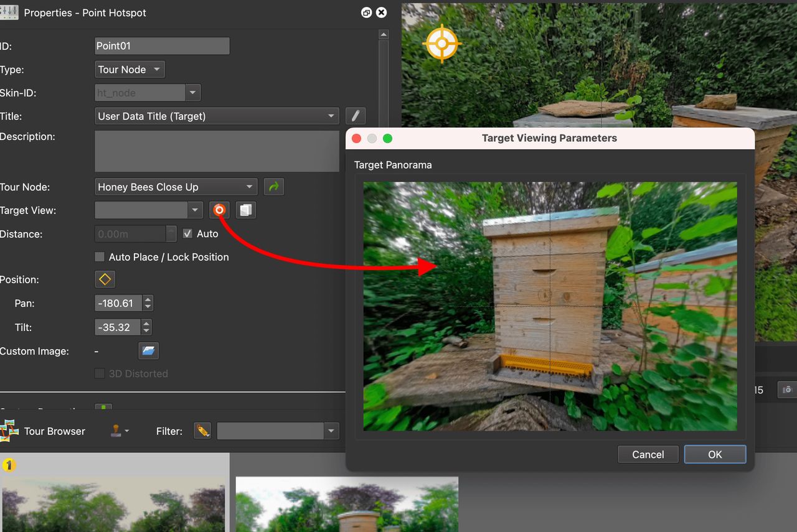Viewport: 797px width, 532px height.
Task: Confirm with the OK button
Action: coord(714,454)
